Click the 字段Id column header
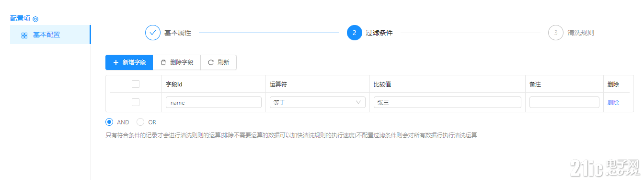The width and height of the screenshot is (644, 180). click(174, 84)
